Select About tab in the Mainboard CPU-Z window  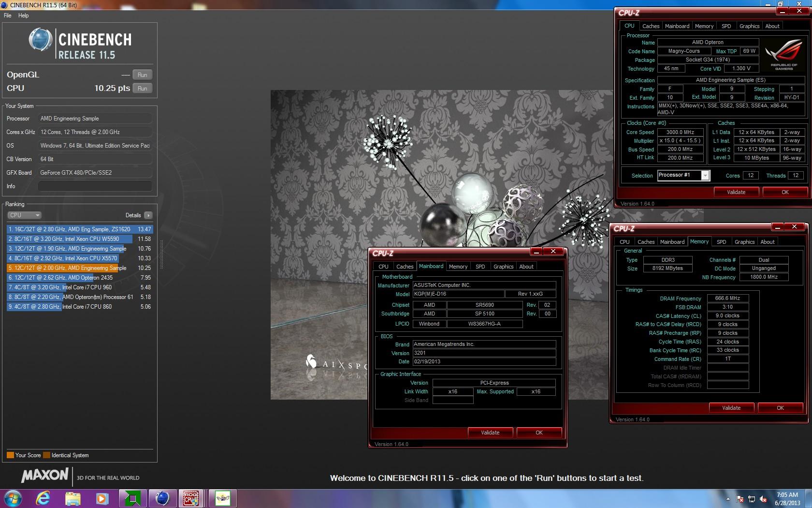tap(526, 267)
